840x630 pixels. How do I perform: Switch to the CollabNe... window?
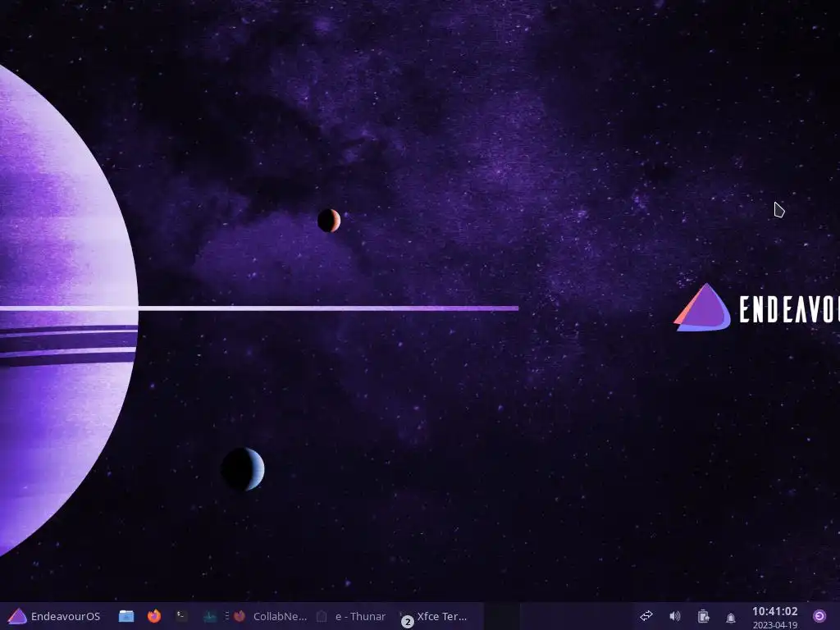click(269, 616)
